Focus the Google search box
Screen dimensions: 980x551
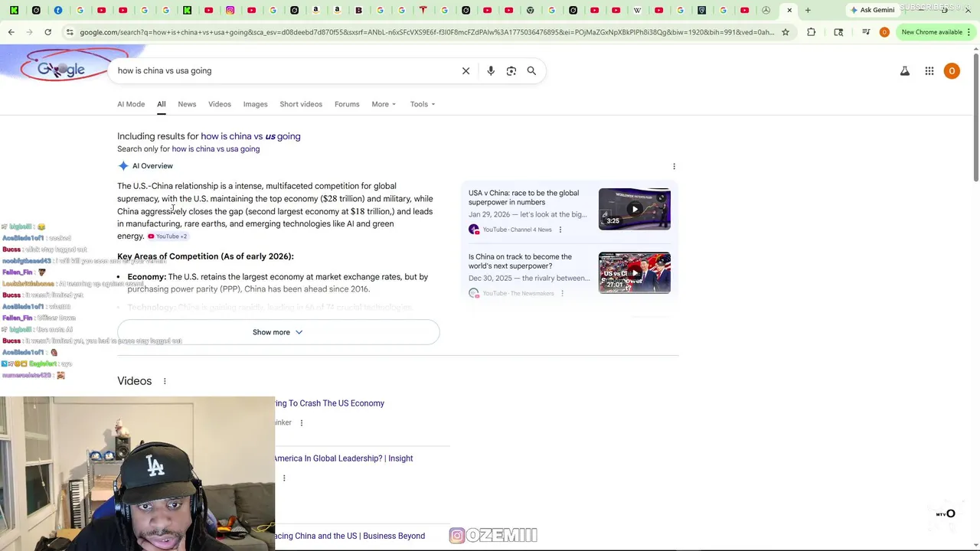(x=283, y=70)
